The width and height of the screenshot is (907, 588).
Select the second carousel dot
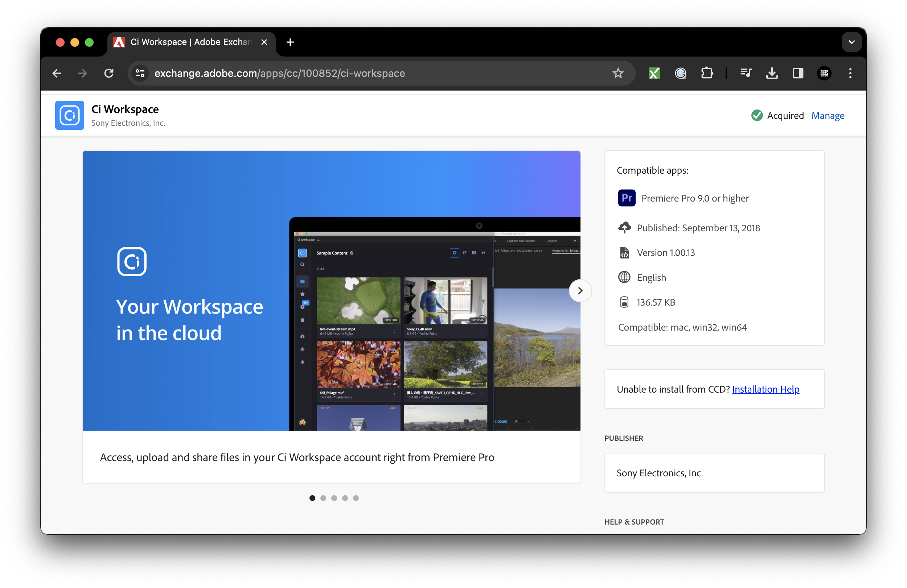(x=323, y=498)
